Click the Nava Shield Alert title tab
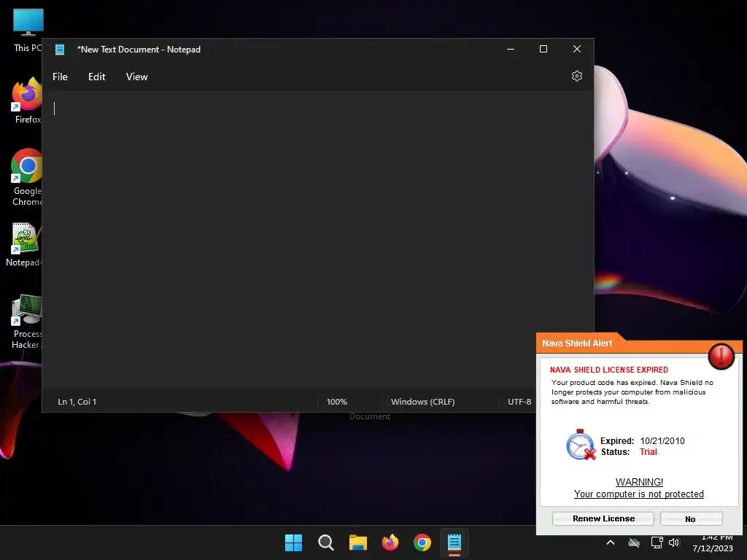 click(x=577, y=343)
